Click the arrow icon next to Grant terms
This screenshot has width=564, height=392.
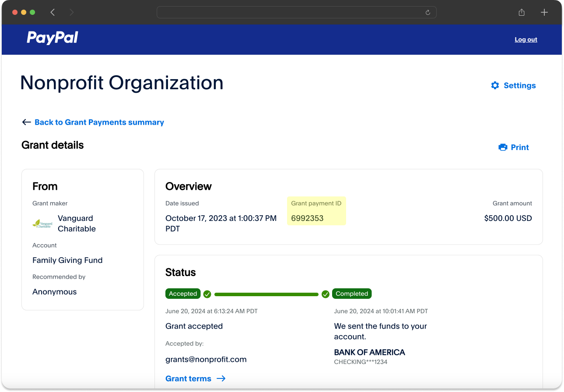pos(221,378)
